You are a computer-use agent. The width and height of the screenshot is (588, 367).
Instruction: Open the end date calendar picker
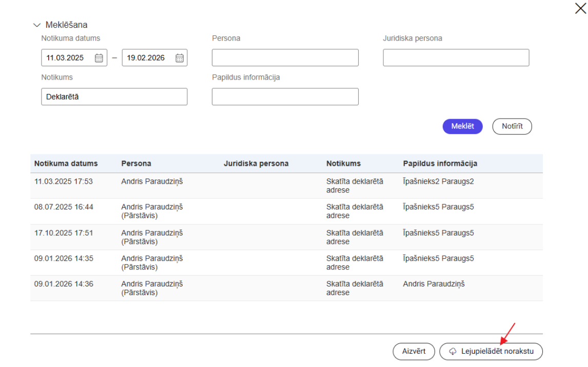click(180, 58)
